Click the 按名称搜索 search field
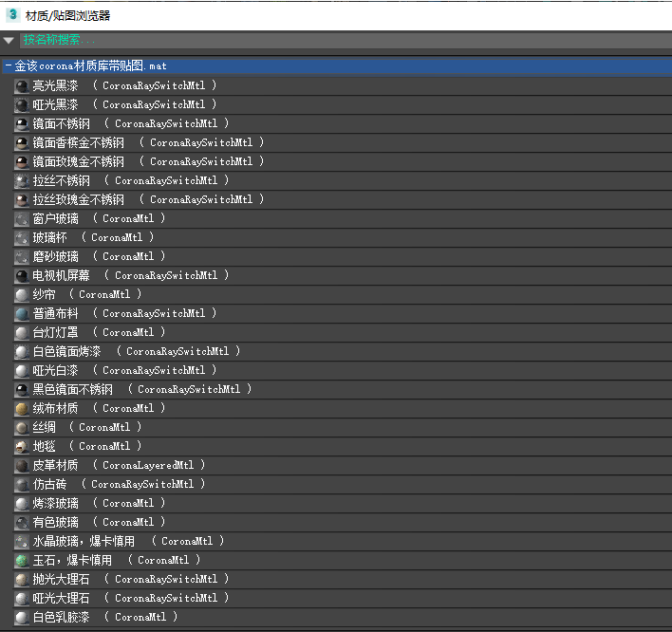This screenshot has width=672, height=632. click(345, 40)
